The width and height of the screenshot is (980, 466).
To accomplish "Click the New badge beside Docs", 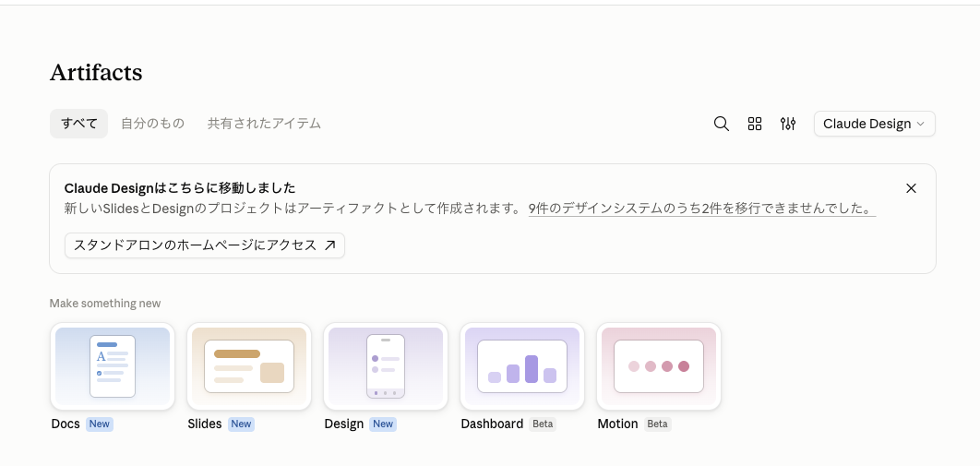I will click(x=100, y=424).
